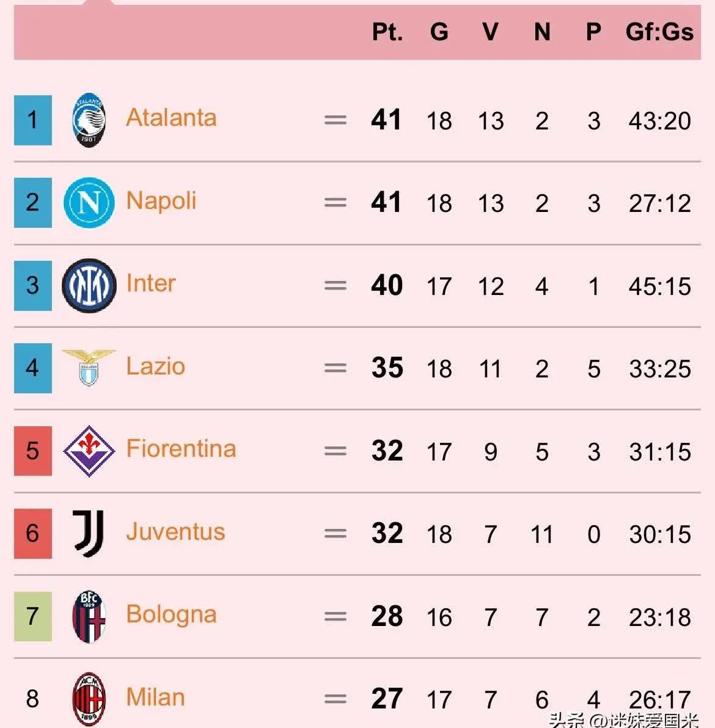Click blue rank 1 position badge
This screenshot has height=728, width=715.
tap(33, 120)
